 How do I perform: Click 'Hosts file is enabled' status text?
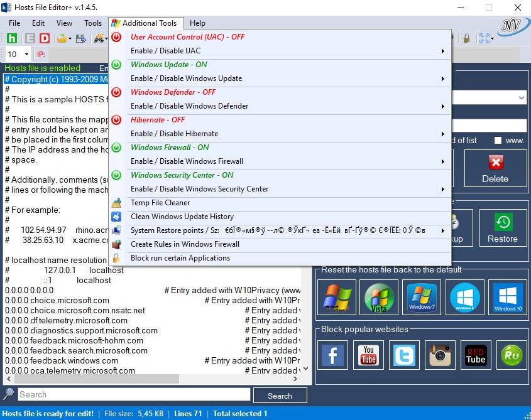(x=42, y=68)
